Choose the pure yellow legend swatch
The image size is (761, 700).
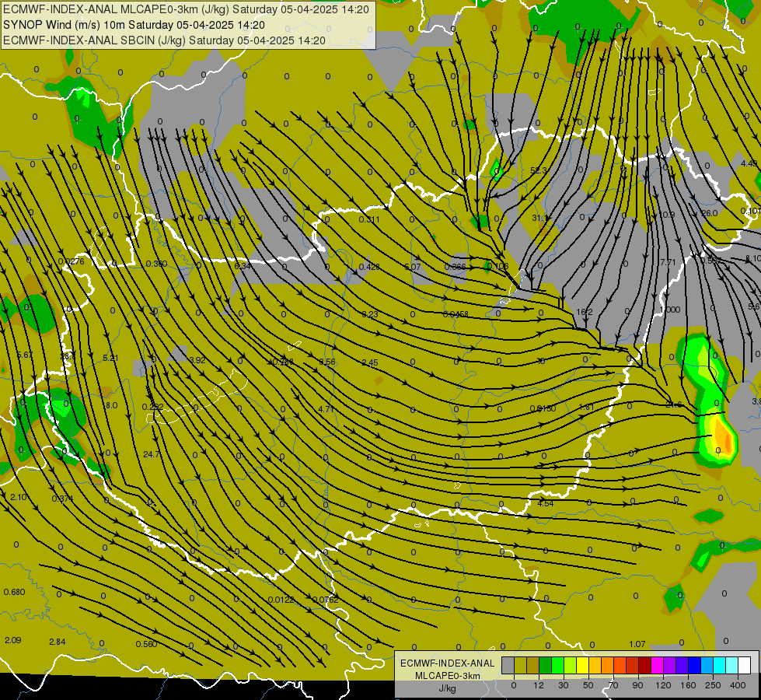[x=582, y=666]
